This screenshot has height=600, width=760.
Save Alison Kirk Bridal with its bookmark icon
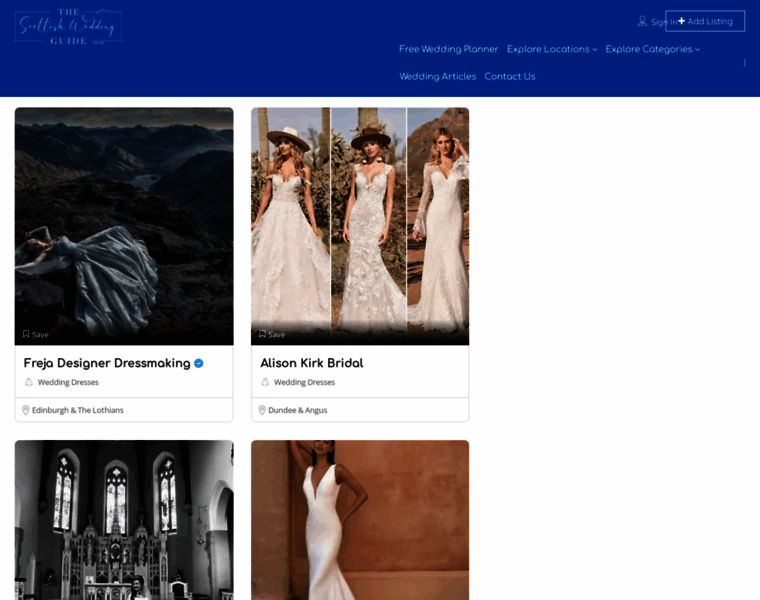[x=262, y=334]
